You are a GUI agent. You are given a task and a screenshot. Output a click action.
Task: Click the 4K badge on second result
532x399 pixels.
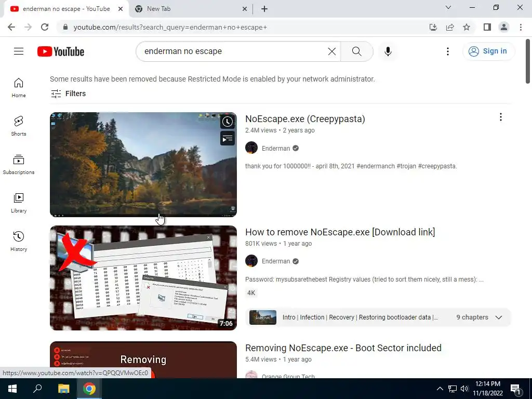tap(251, 293)
